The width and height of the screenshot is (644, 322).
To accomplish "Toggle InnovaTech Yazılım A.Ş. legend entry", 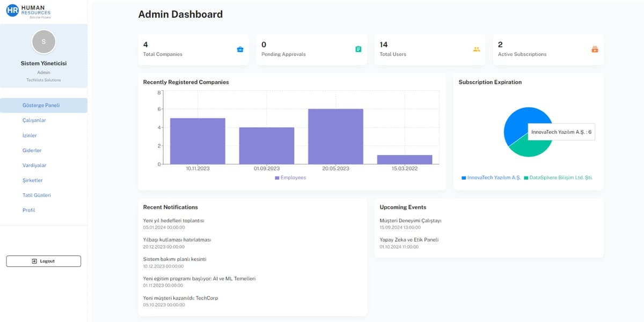I will [x=491, y=178].
